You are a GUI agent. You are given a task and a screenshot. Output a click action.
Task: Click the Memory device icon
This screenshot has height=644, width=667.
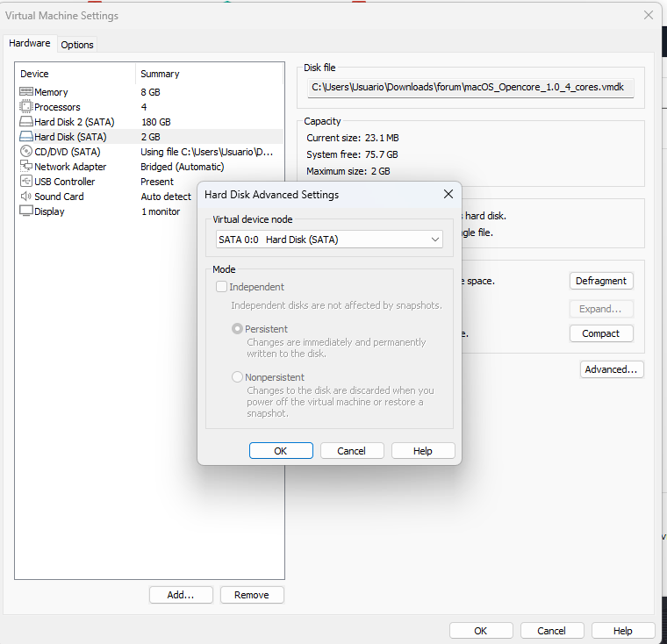pyautogui.click(x=26, y=92)
